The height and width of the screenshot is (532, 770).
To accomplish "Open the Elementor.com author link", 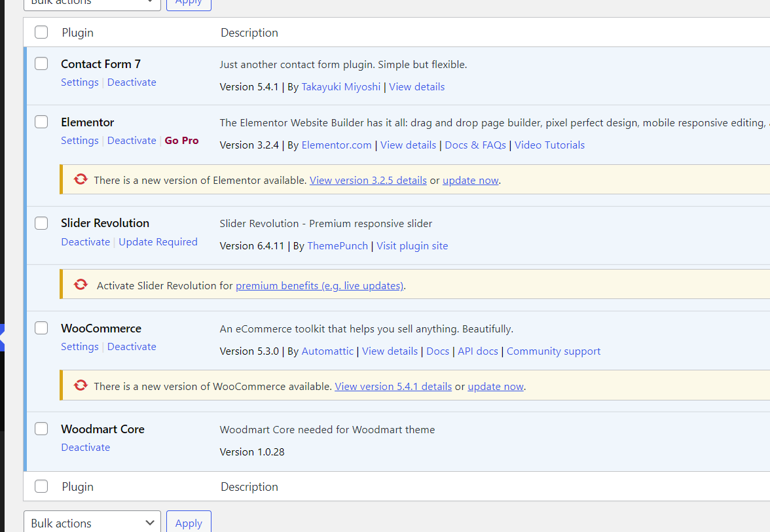I will [337, 145].
